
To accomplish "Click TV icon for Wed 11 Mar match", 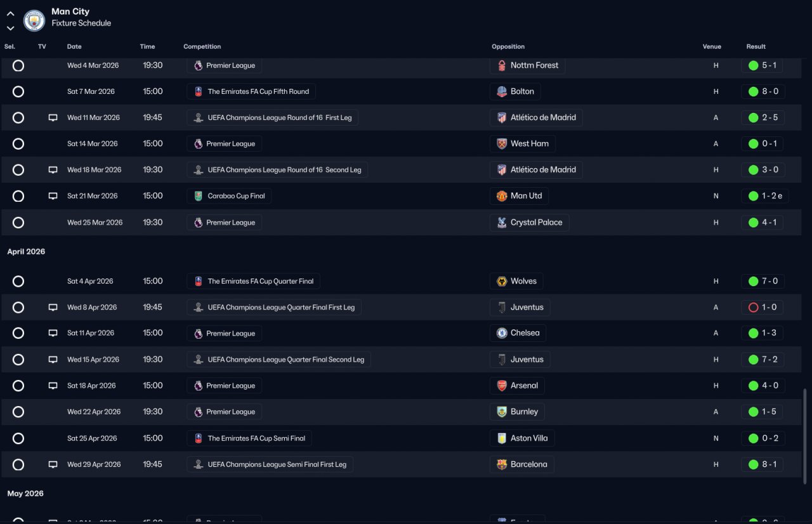I will [53, 117].
